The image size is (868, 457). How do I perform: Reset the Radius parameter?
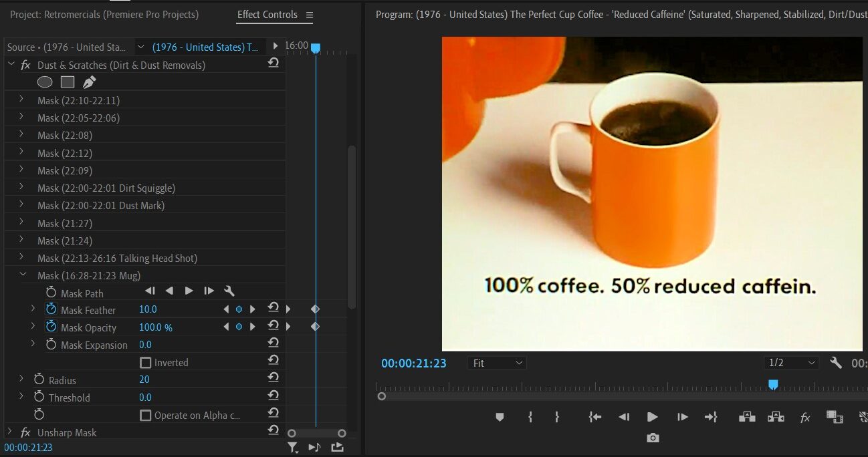(273, 377)
